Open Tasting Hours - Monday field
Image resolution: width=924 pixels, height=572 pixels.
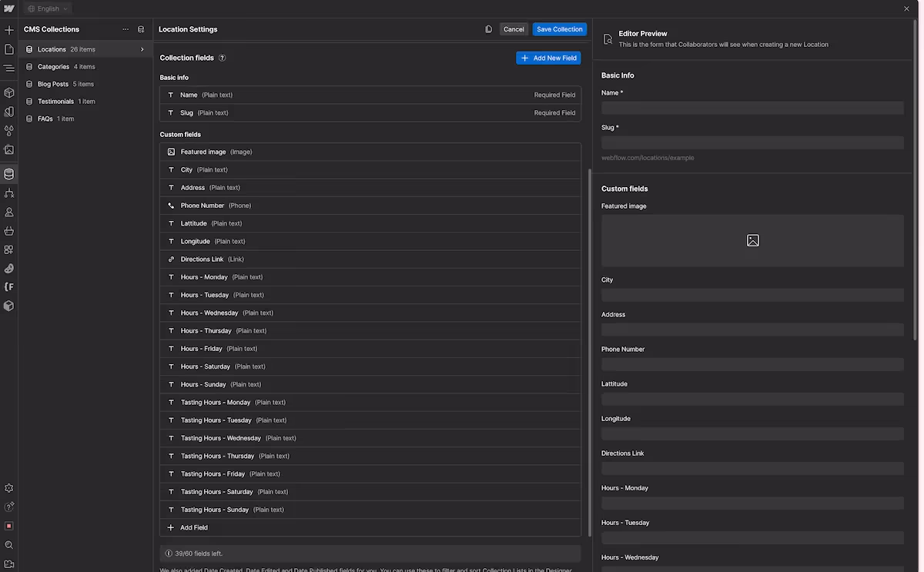tap(370, 402)
